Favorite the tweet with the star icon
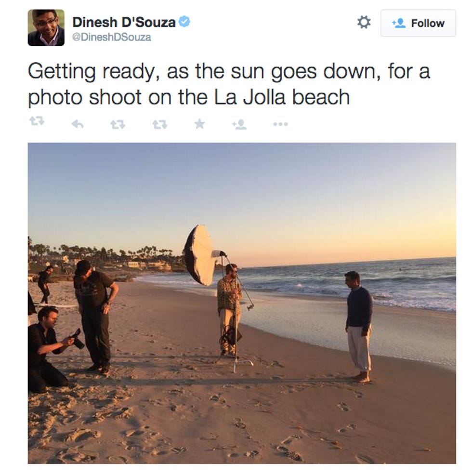Image resolution: width=472 pixels, height=476 pixels. [x=200, y=123]
